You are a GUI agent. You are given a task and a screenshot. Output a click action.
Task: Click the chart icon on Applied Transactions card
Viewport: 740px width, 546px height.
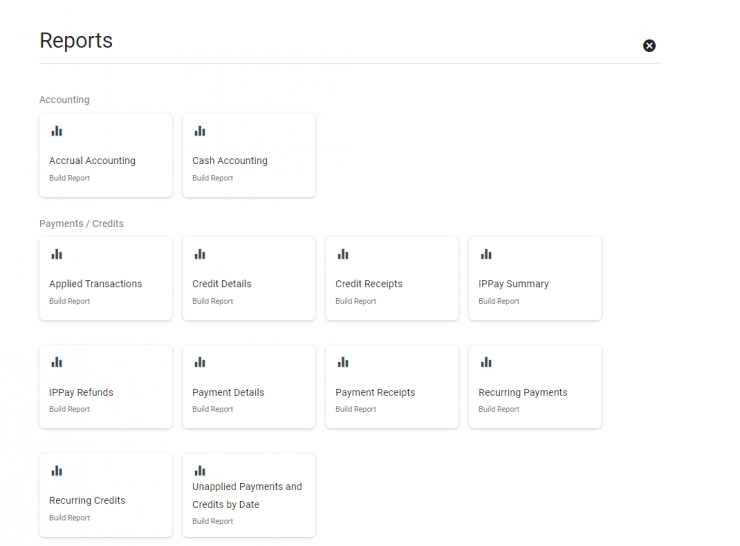tap(57, 254)
